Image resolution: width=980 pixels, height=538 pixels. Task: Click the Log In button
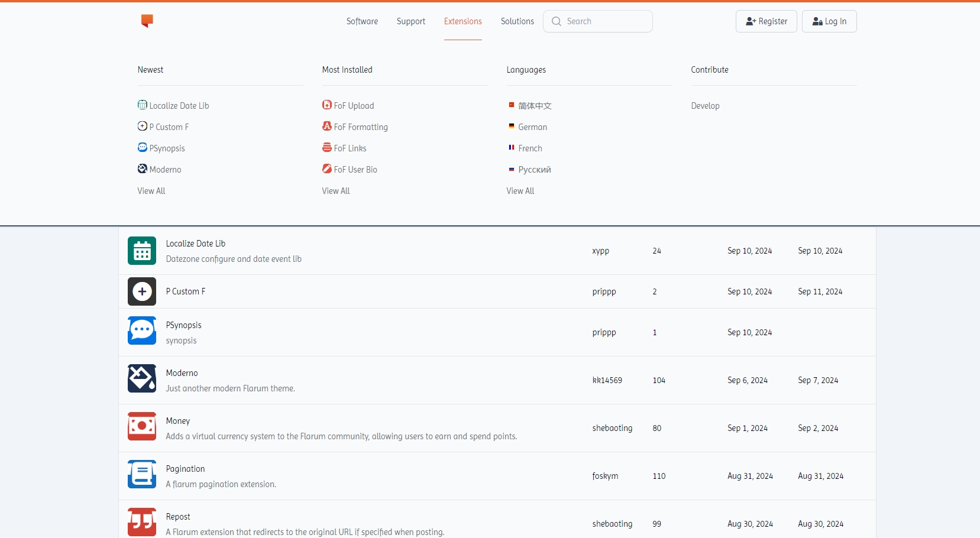tap(829, 21)
